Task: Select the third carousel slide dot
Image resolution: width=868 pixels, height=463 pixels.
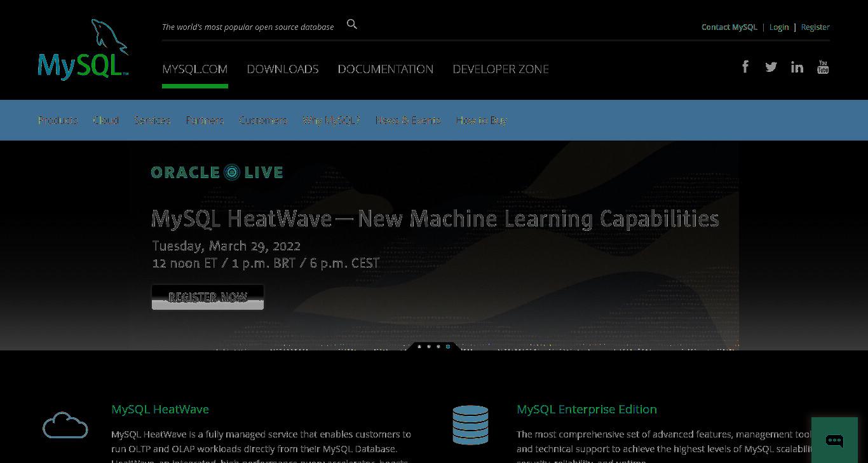Action: pos(438,347)
